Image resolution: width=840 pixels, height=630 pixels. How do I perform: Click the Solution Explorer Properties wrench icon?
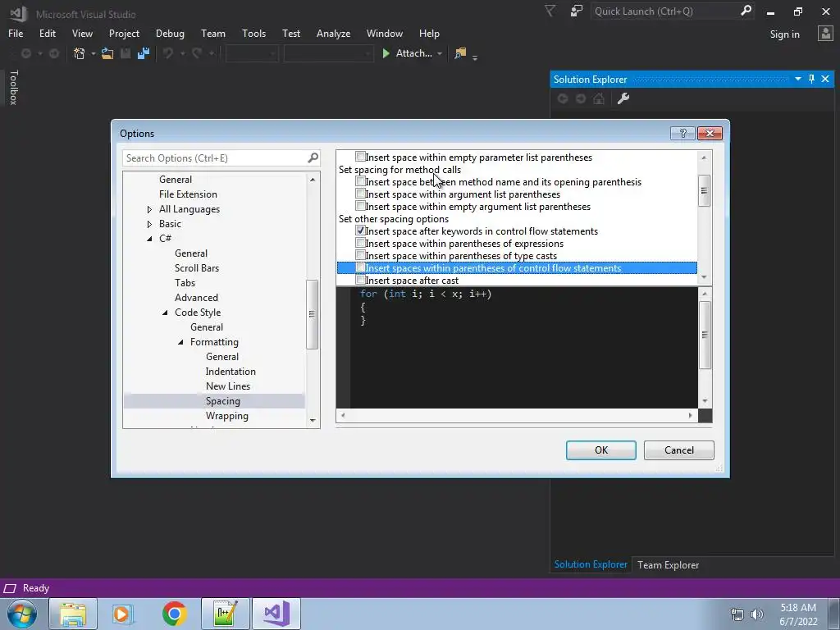click(x=623, y=98)
